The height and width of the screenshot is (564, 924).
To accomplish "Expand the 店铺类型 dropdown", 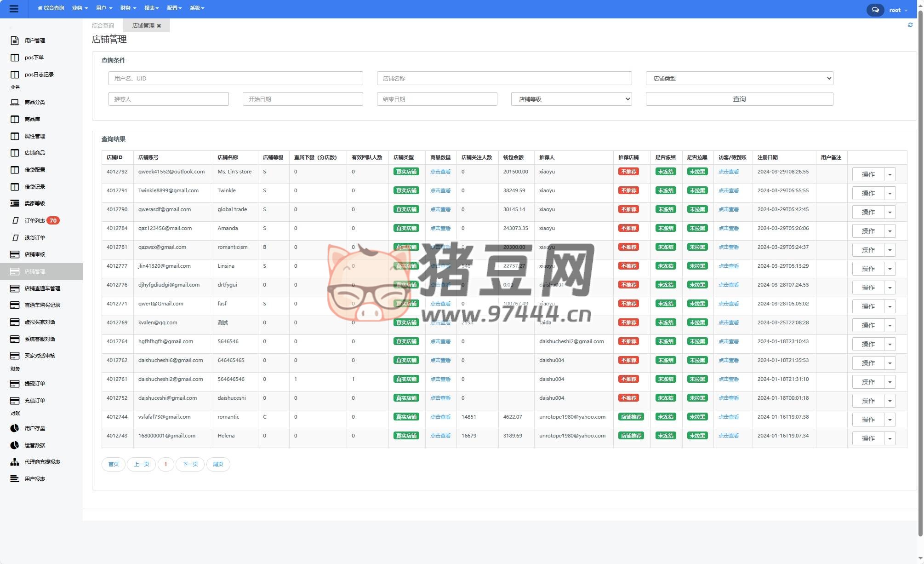I will click(739, 78).
